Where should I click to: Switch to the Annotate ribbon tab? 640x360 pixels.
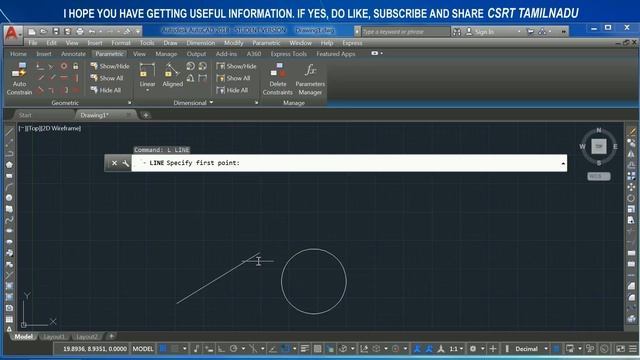click(x=73, y=53)
